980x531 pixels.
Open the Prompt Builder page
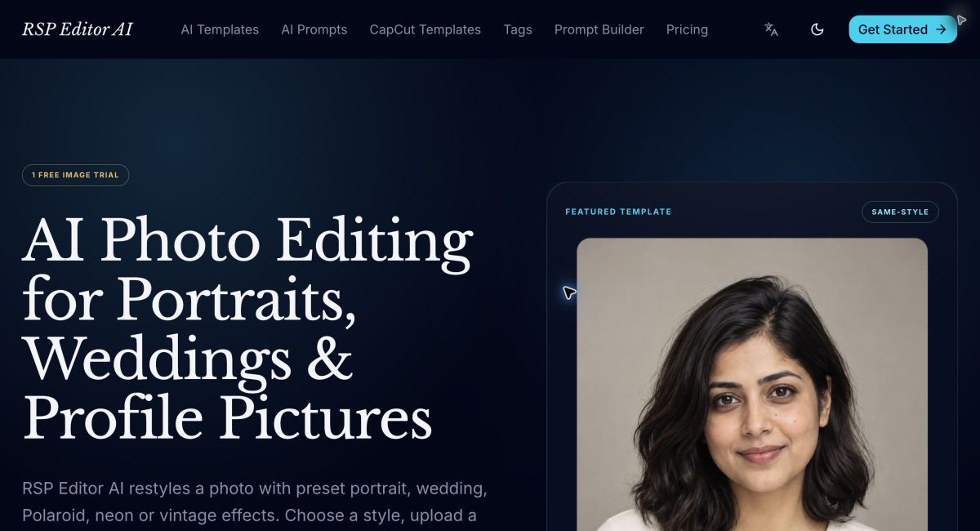pos(599,29)
